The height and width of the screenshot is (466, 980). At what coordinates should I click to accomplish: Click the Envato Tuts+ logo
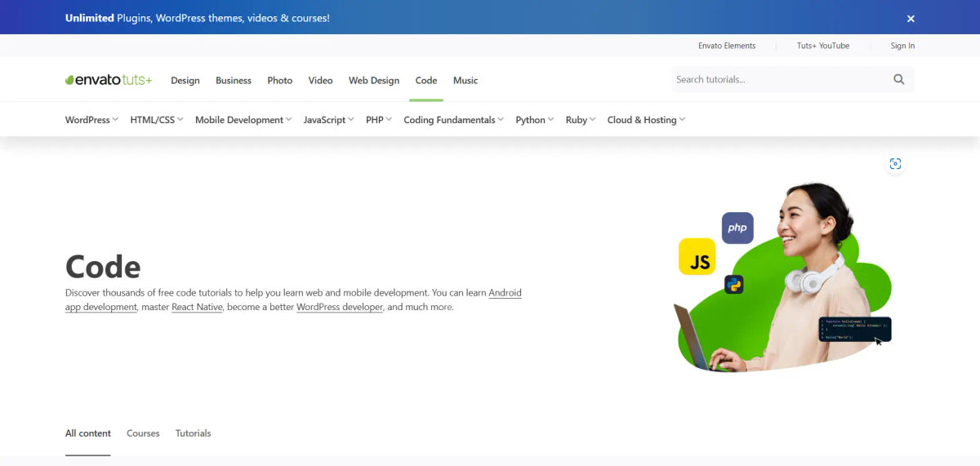[x=109, y=80]
